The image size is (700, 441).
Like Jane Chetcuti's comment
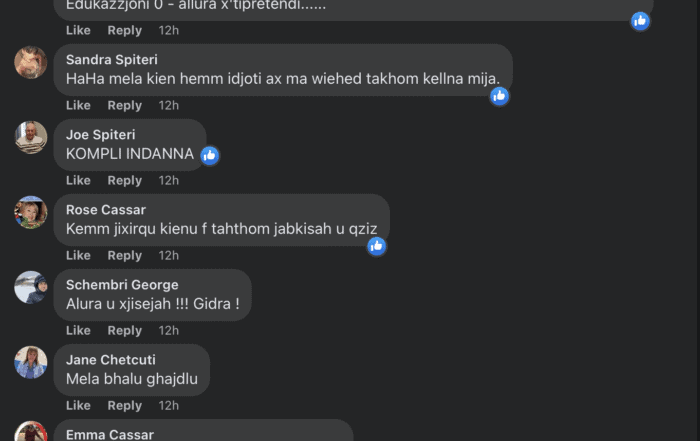click(78, 405)
